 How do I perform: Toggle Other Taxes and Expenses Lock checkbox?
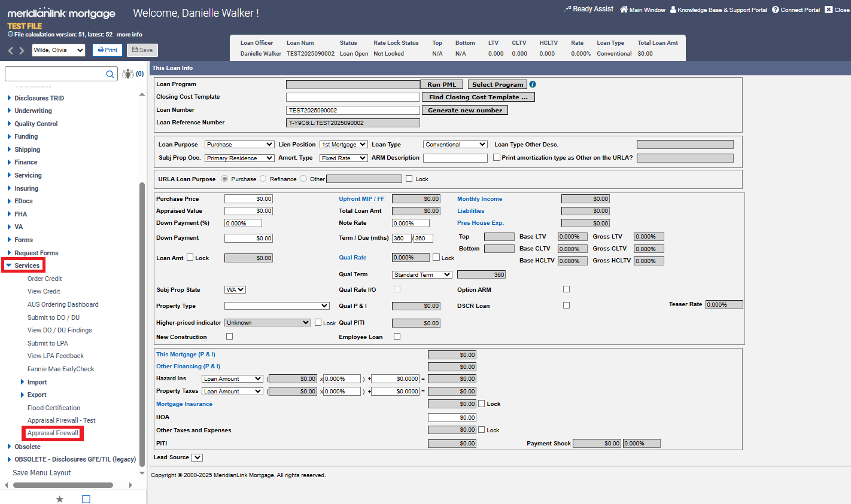482,429
